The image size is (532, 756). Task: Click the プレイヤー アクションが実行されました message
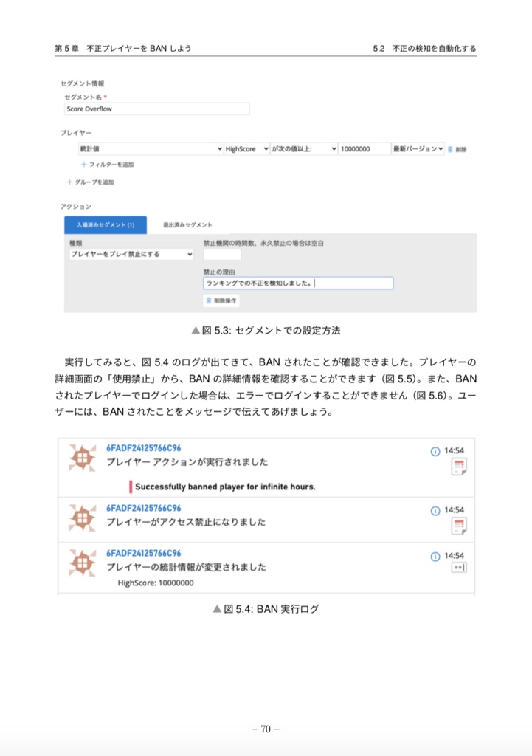187,462
